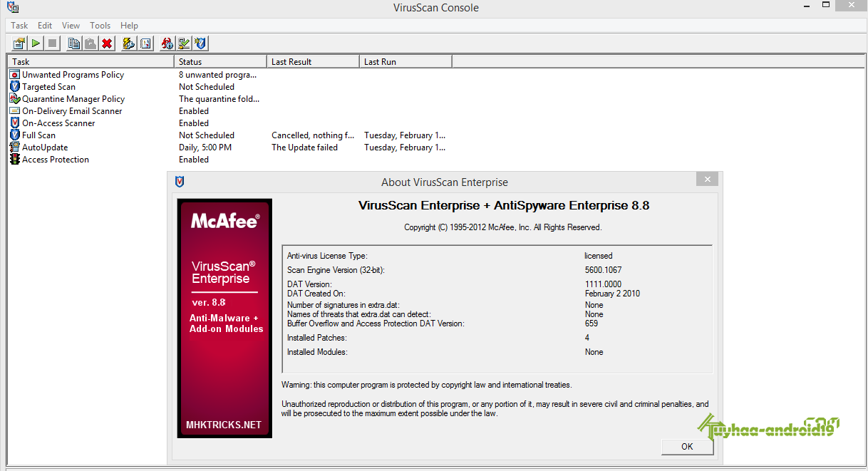Sort list by Status column header
The height and width of the screenshot is (471, 868).
point(220,62)
